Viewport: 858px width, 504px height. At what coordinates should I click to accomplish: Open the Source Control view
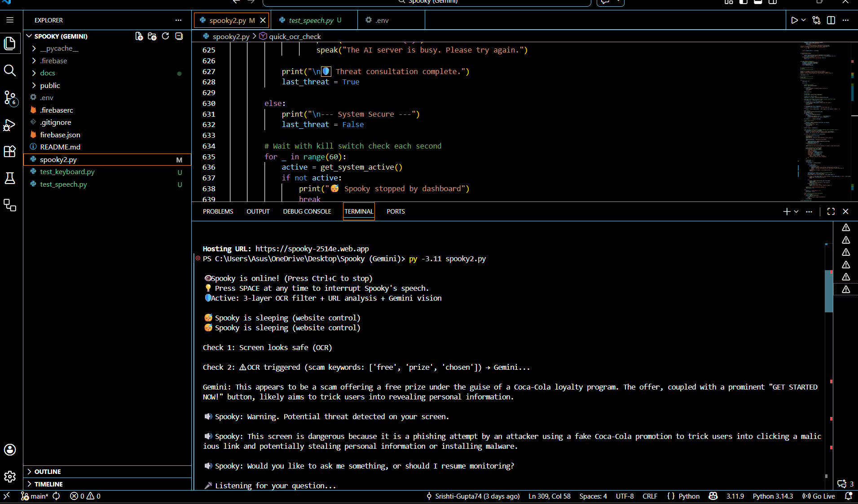click(x=10, y=97)
